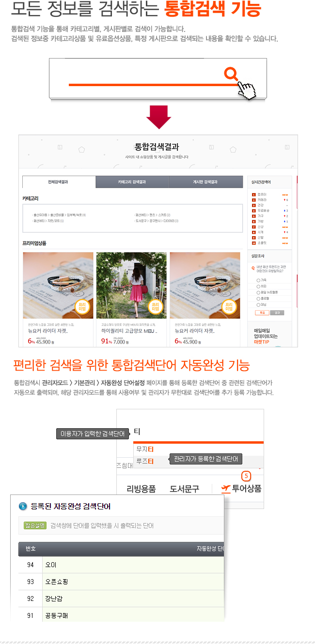Click the 프리미엄 badge on the pink skirt product
Viewport: 315px width, 644px height.
[x=155, y=307]
